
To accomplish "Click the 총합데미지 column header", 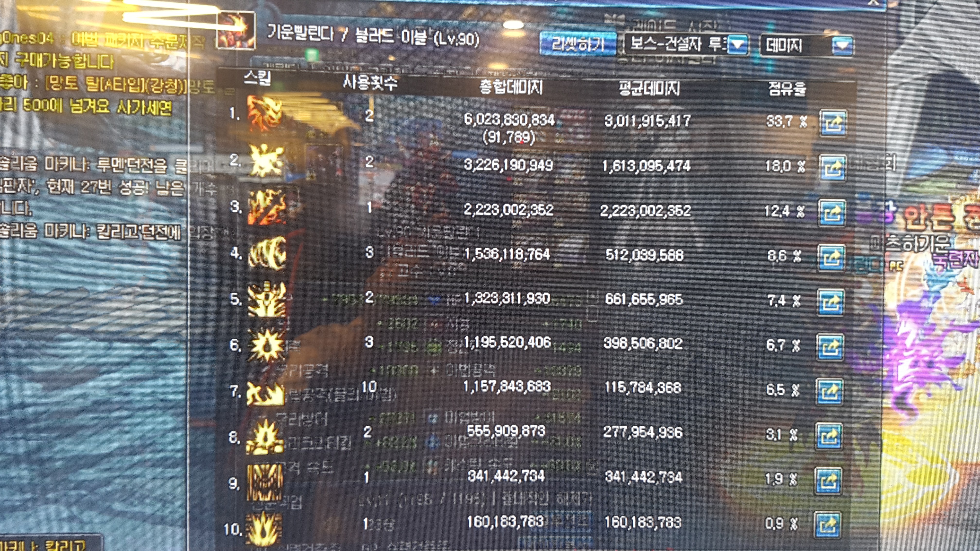I will coord(511,87).
